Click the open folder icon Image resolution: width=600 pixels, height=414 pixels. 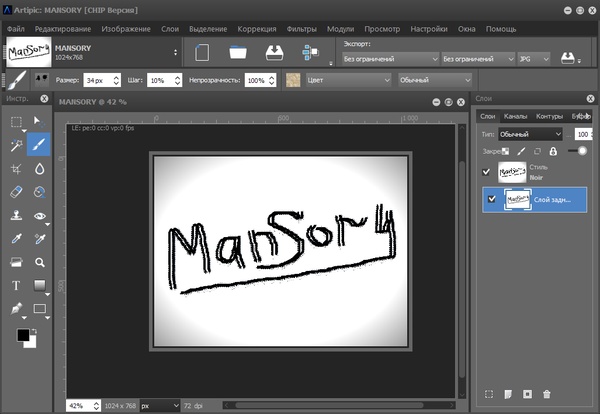(x=237, y=52)
